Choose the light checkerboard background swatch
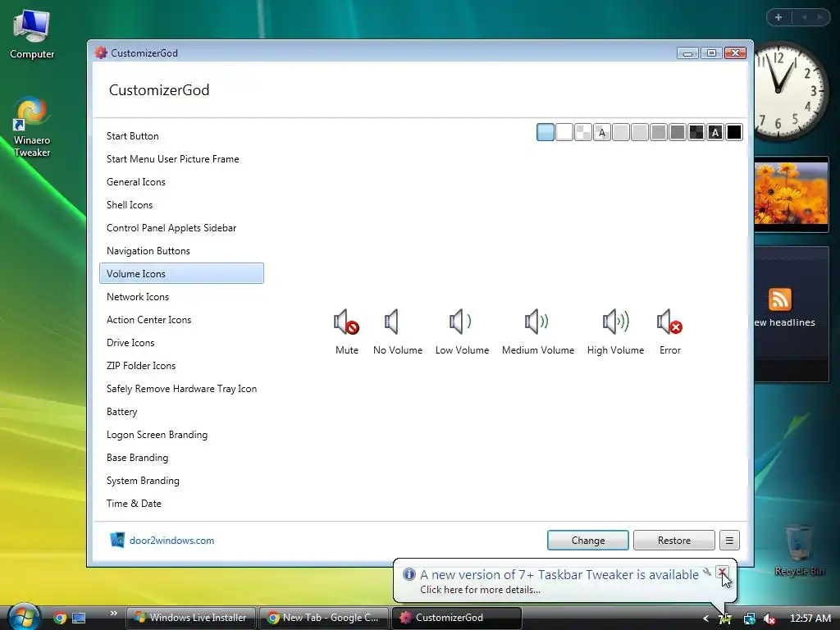 [x=583, y=132]
